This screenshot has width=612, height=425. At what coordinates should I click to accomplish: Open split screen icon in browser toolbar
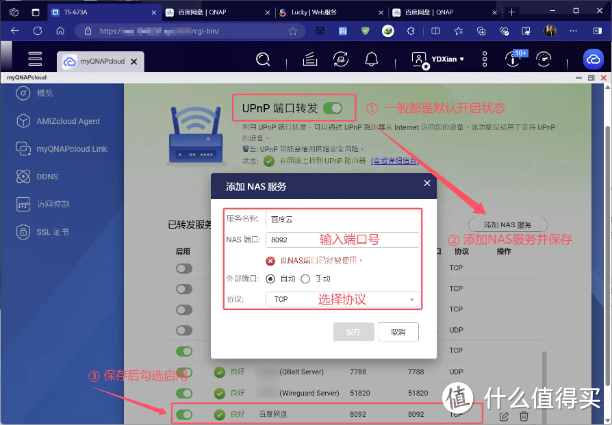435,31
